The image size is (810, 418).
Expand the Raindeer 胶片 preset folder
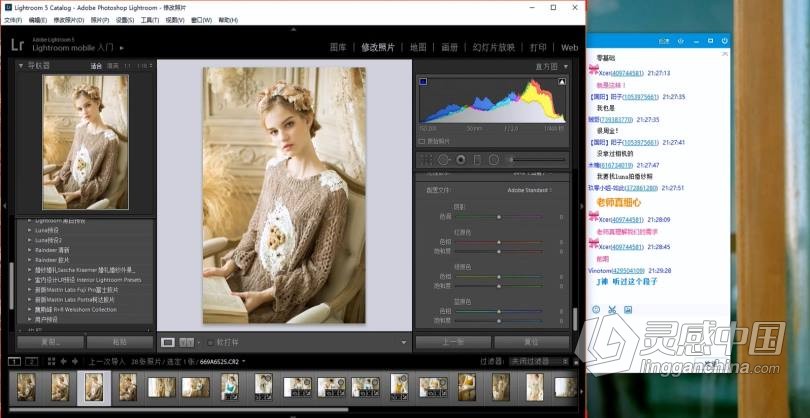(29, 259)
